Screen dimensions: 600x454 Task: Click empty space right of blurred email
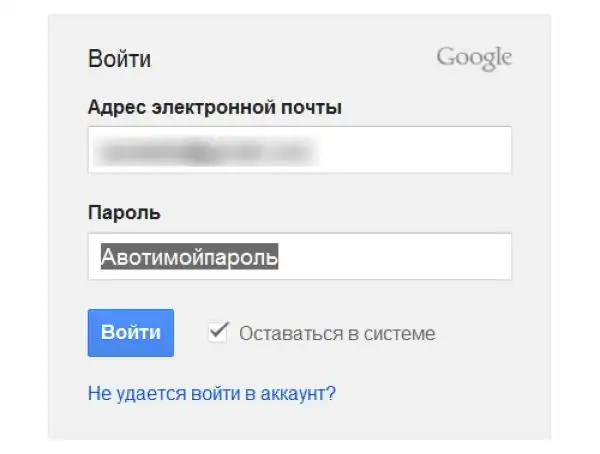click(x=420, y=150)
